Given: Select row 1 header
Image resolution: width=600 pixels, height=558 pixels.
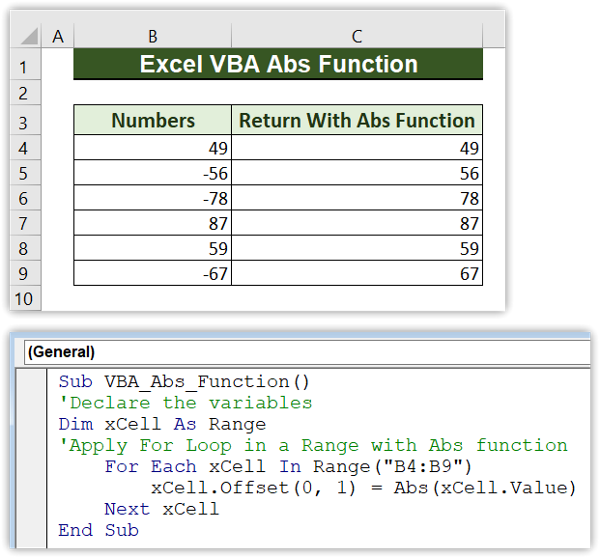Looking at the screenshot, I should coord(25,64).
